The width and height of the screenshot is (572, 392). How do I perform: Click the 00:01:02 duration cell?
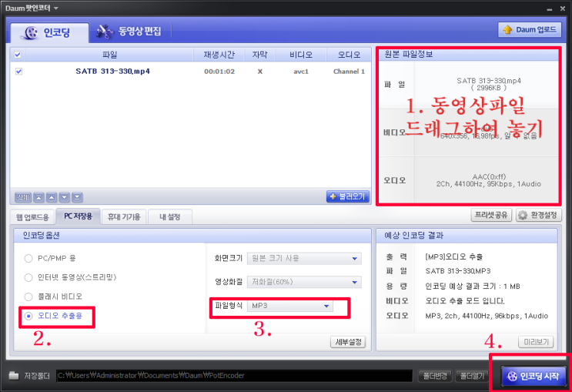[x=219, y=72]
